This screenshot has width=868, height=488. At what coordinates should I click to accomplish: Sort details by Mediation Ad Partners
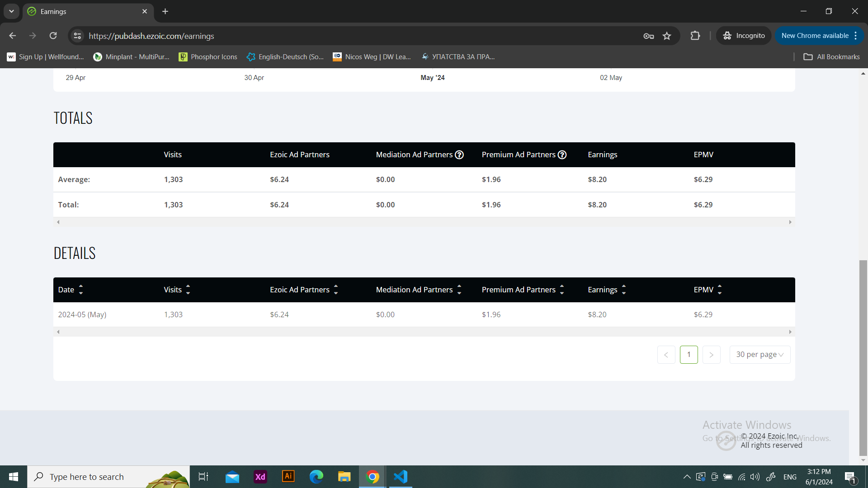coord(459,290)
